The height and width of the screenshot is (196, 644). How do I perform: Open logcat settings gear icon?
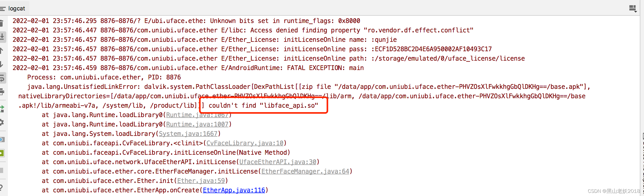point(2,122)
